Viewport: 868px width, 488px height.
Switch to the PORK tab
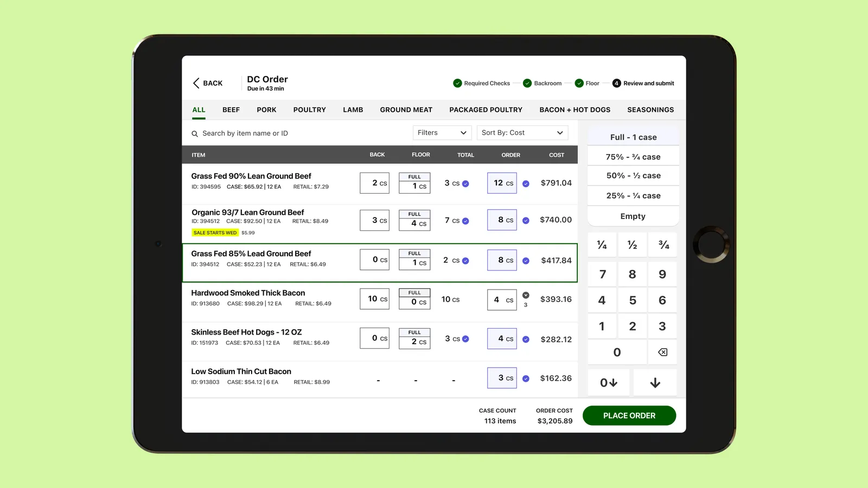266,110
